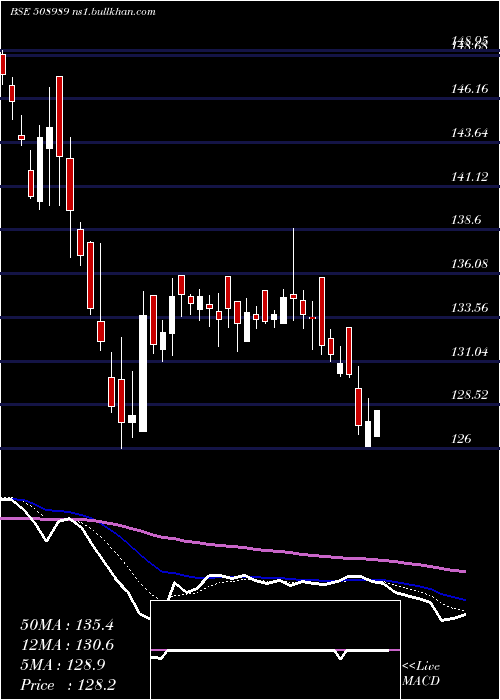
Task: Click the 126 price level label
Action: click(x=461, y=439)
